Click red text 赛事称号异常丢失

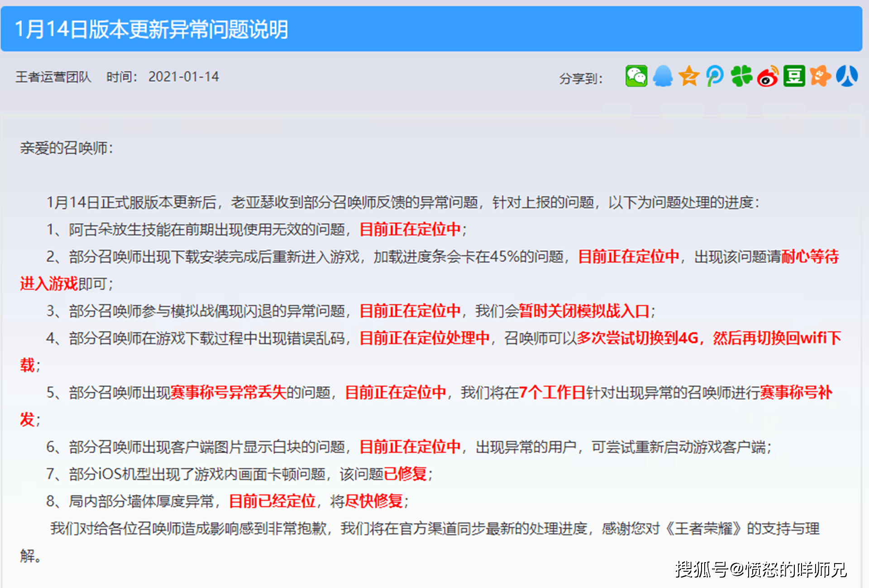(x=229, y=392)
